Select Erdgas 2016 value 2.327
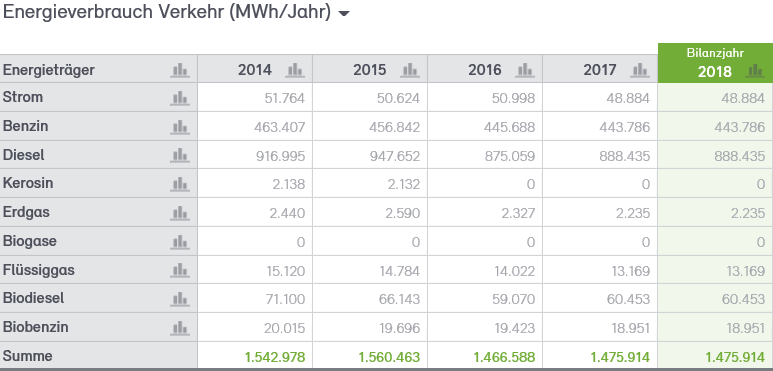The image size is (773, 371). coord(519,213)
